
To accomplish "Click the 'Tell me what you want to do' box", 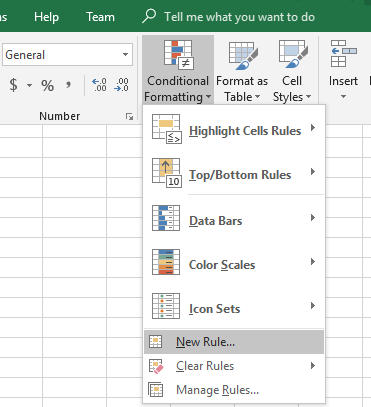I will point(239,17).
